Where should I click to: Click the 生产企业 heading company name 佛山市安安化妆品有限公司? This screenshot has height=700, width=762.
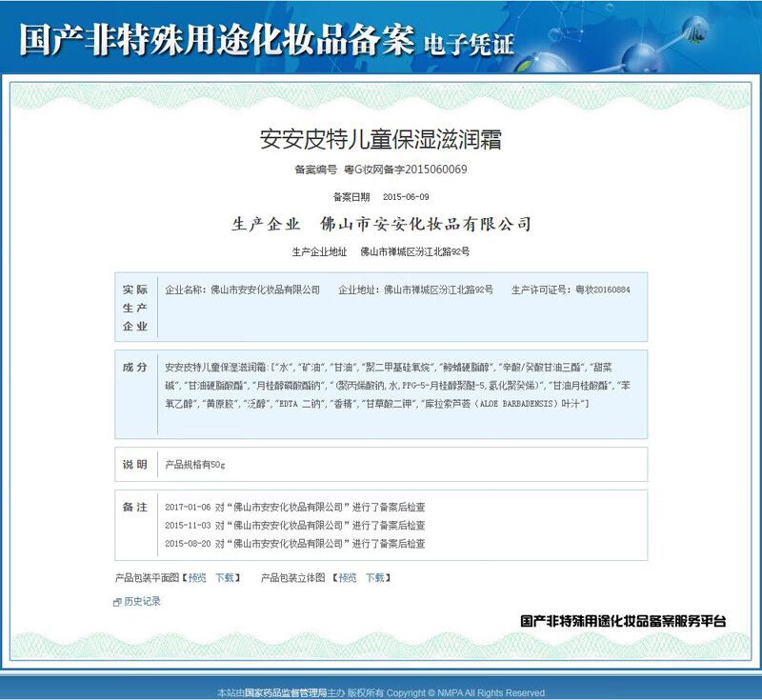pyautogui.click(x=425, y=224)
